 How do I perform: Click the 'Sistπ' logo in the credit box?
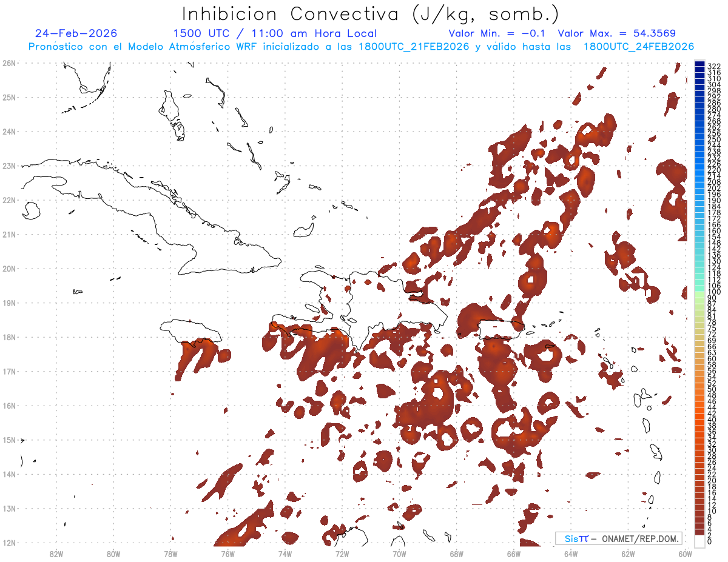[x=576, y=538]
